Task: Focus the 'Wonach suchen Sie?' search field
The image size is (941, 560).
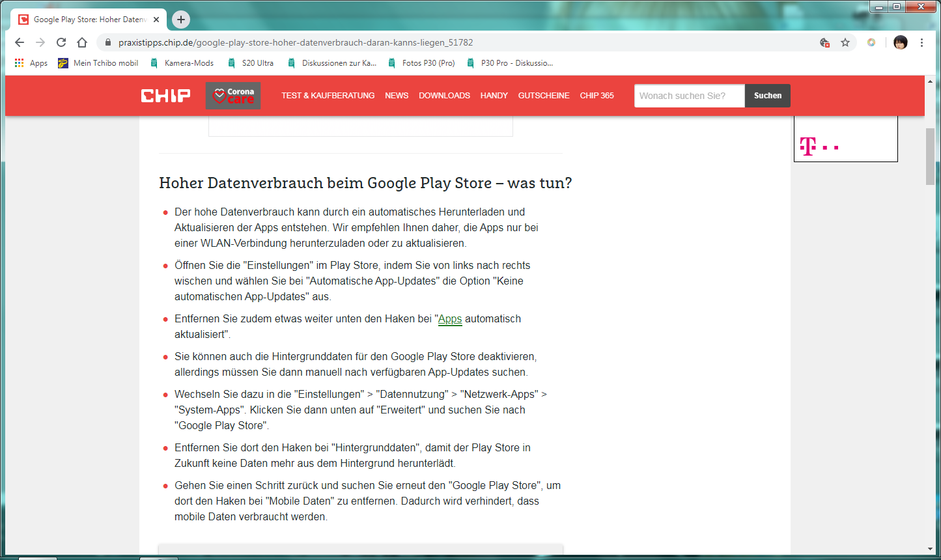Action: pos(690,96)
